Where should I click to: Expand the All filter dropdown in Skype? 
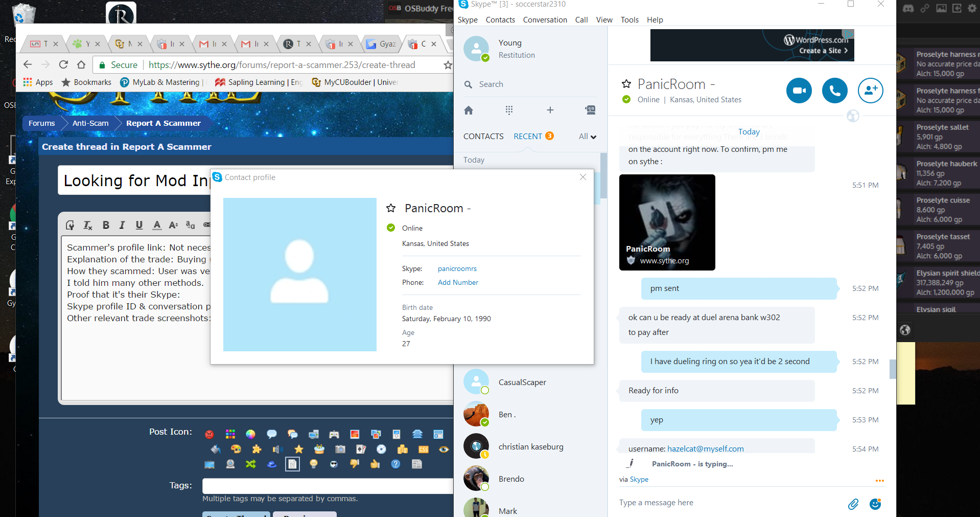(x=588, y=137)
